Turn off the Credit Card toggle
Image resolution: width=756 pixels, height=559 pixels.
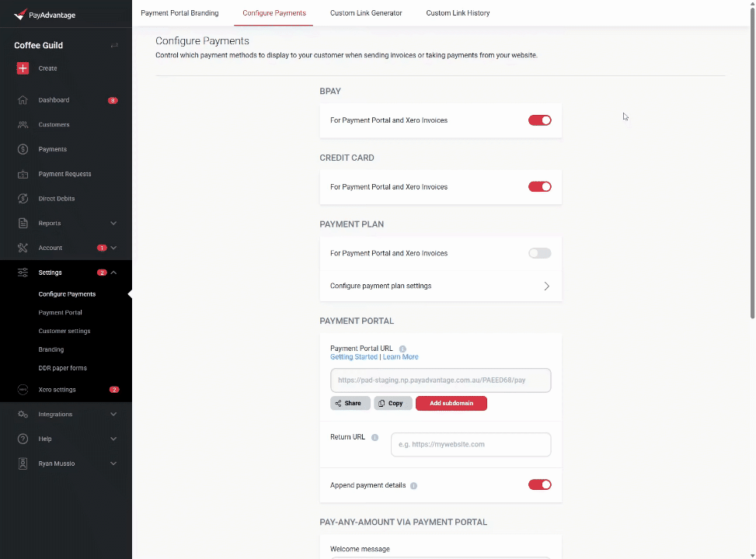click(x=539, y=187)
